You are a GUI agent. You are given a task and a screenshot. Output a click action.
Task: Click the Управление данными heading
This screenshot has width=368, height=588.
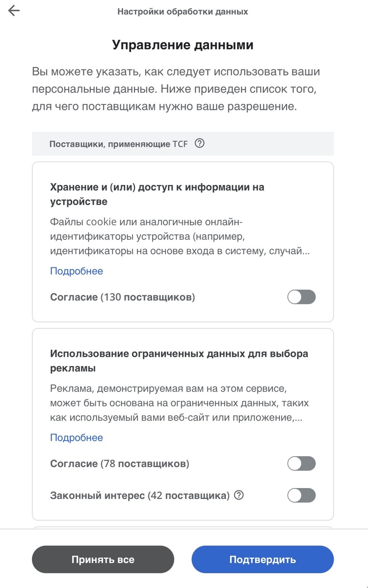pyautogui.click(x=183, y=46)
